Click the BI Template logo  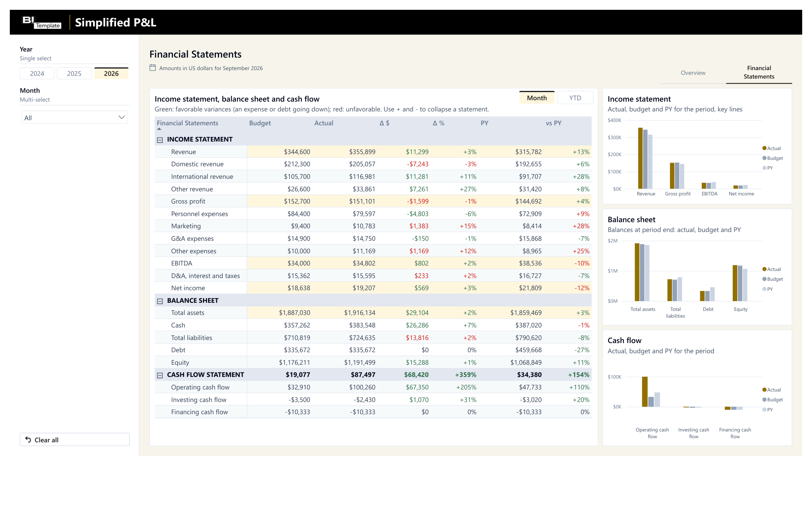coord(42,22)
